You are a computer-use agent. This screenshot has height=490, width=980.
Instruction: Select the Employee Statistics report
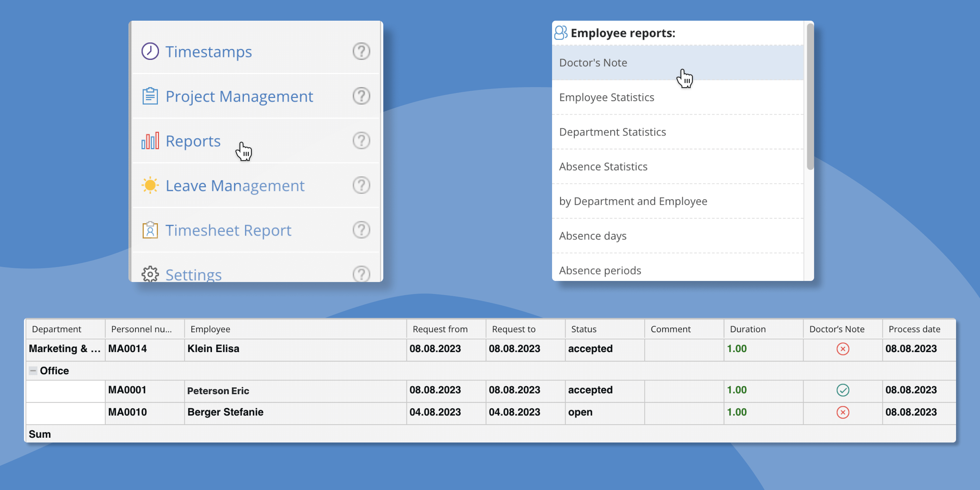click(678, 97)
